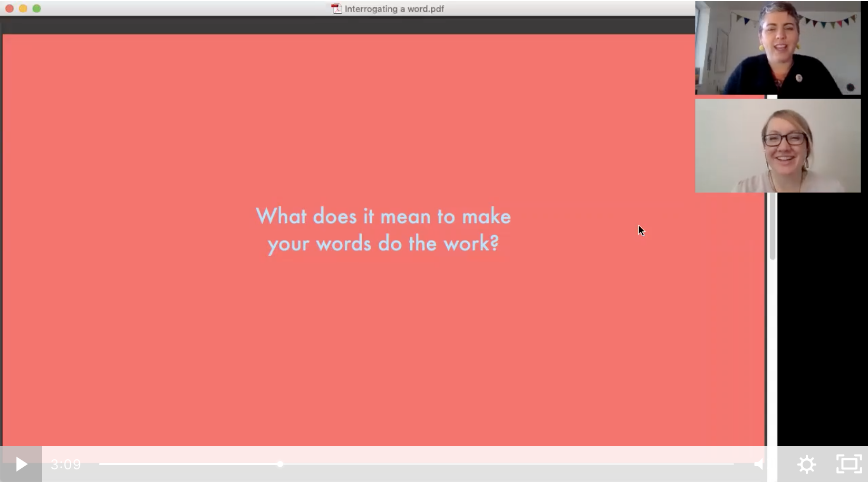This screenshot has width=868, height=482.
Task: Select the bottom webcam thumbnail with glasses
Action: [778, 146]
